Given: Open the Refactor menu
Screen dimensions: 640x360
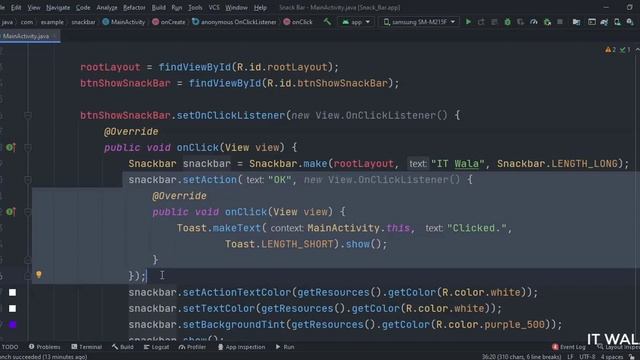Looking at the screenshot, I should coord(134,7).
